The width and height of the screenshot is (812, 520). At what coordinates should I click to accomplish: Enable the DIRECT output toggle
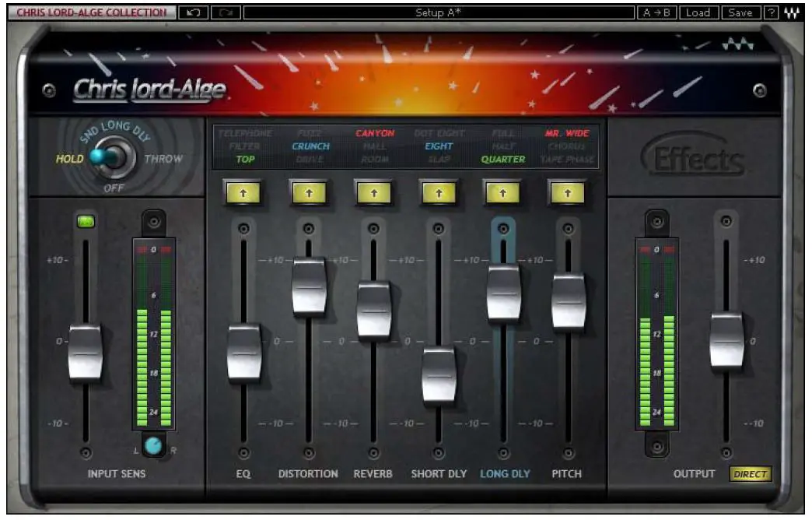tap(751, 473)
